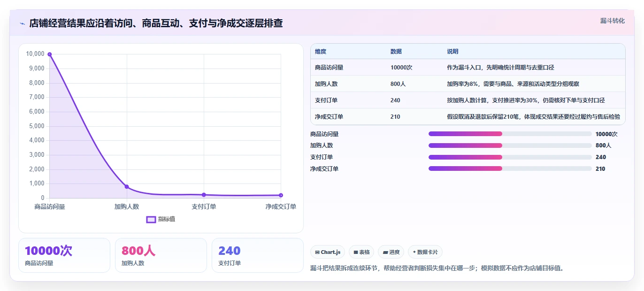
Task: Click the 数据卡片 tag chip
Action: point(425,252)
